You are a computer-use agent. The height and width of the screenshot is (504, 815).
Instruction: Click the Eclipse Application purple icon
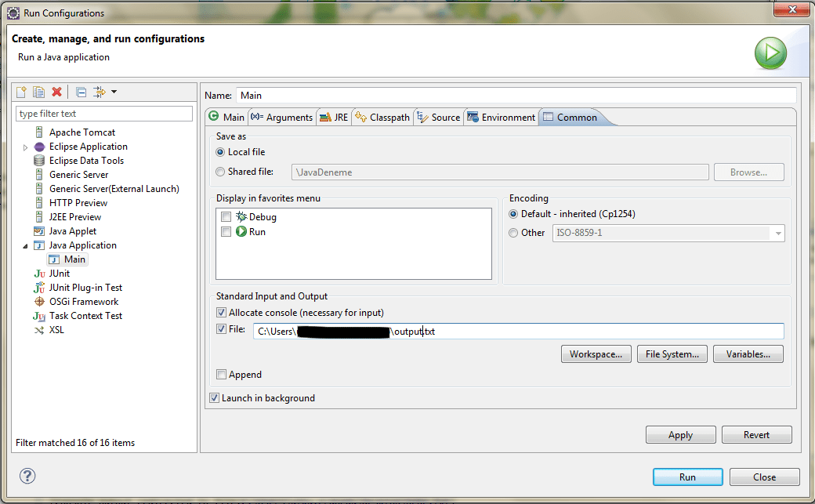click(39, 147)
